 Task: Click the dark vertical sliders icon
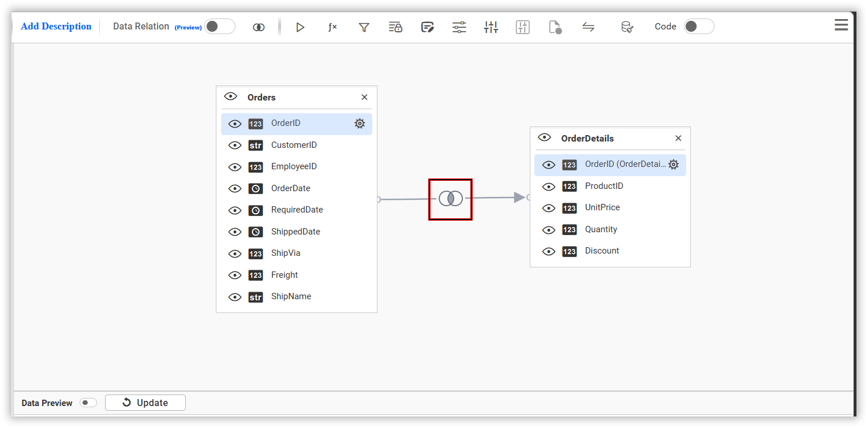(x=491, y=27)
